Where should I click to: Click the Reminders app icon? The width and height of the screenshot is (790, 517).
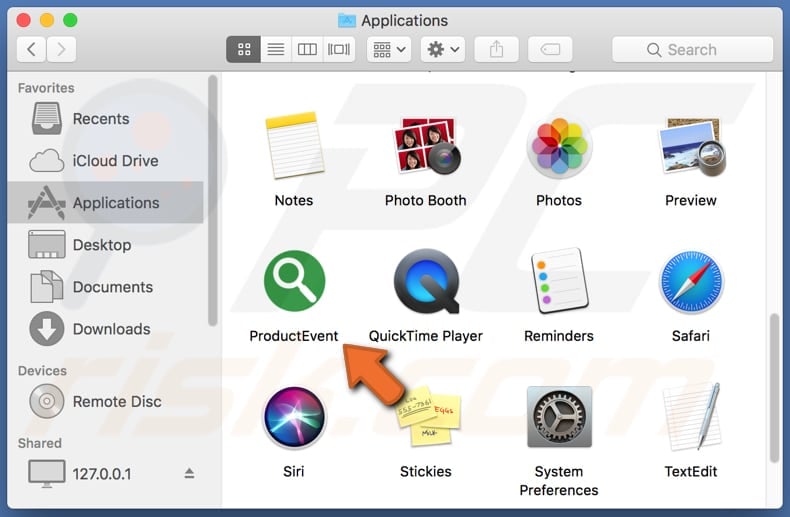click(559, 280)
